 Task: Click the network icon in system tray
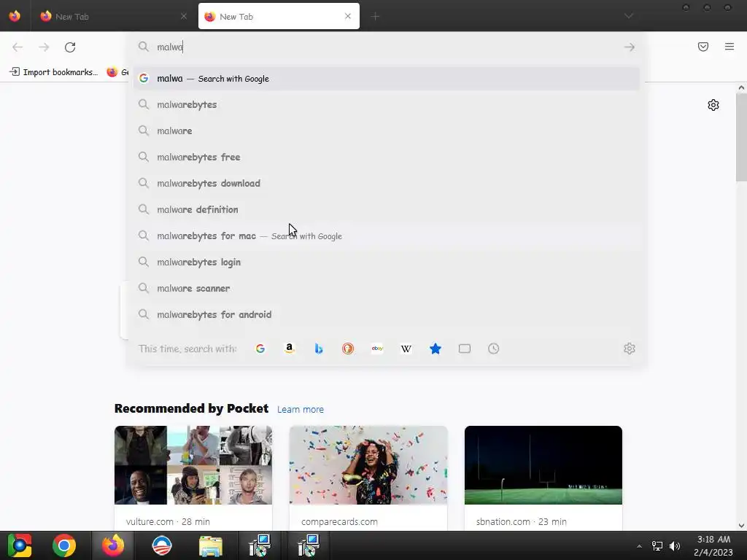[657, 546]
